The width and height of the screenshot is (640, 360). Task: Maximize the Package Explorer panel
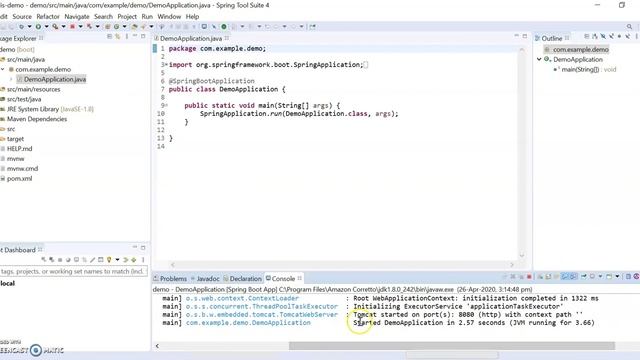coord(143,36)
